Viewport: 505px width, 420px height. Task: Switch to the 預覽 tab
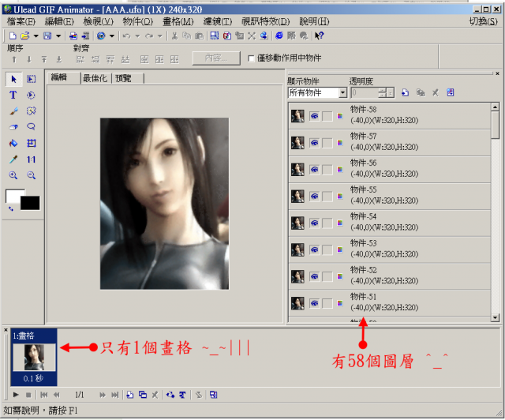[x=124, y=78]
